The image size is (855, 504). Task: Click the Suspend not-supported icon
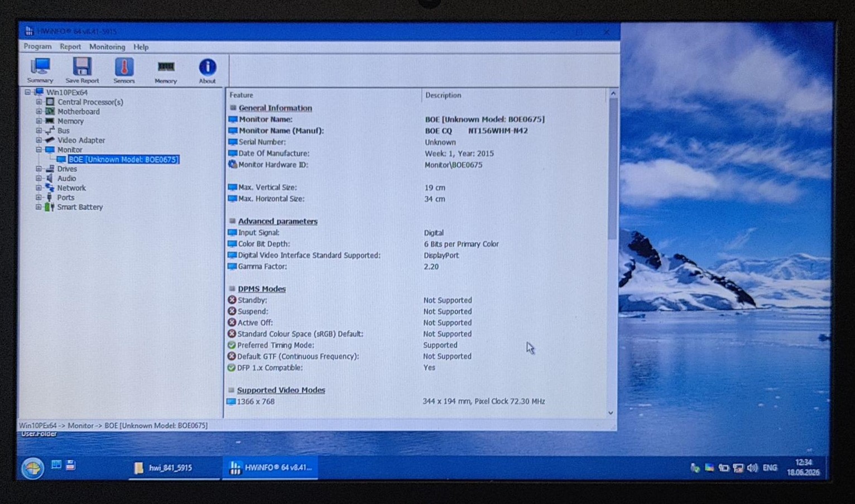pos(232,311)
